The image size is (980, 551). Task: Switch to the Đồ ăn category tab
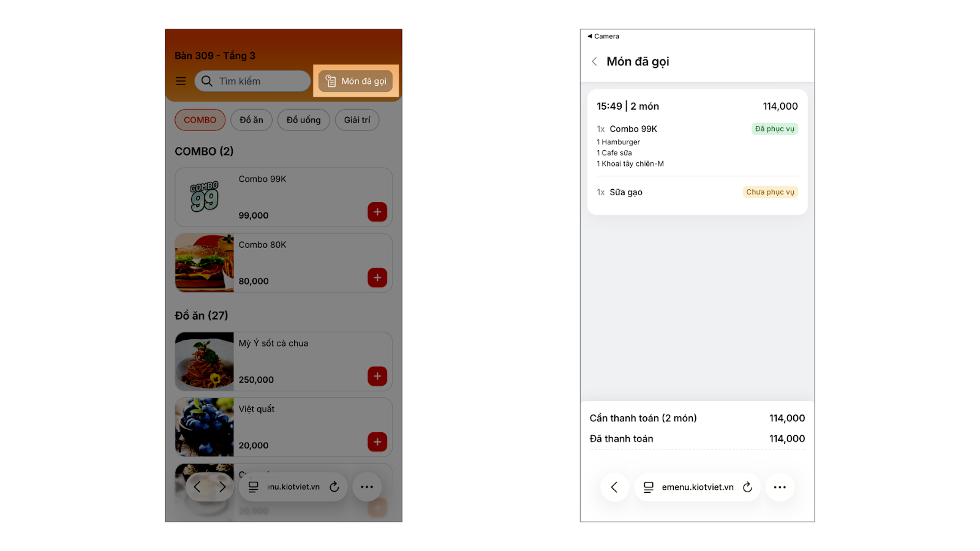pyautogui.click(x=251, y=120)
